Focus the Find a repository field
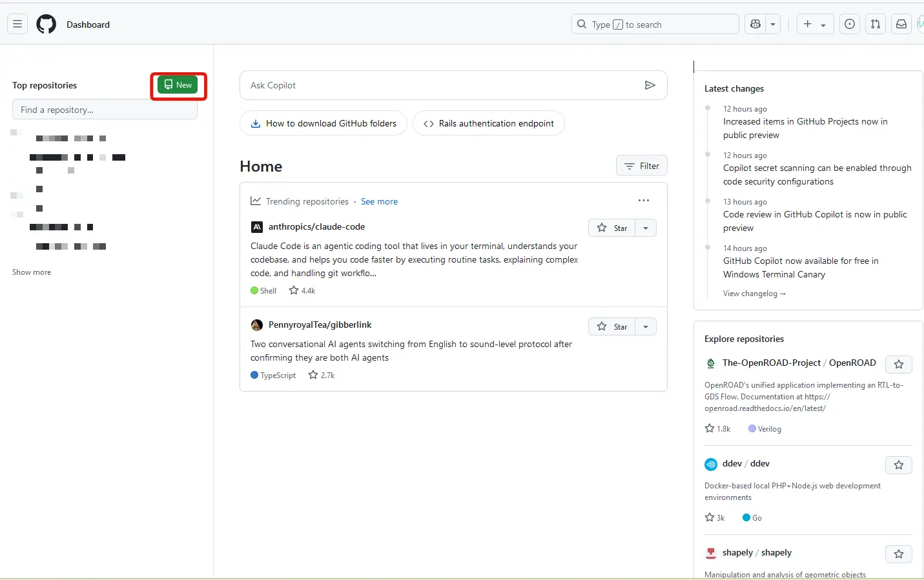 (x=105, y=110)
